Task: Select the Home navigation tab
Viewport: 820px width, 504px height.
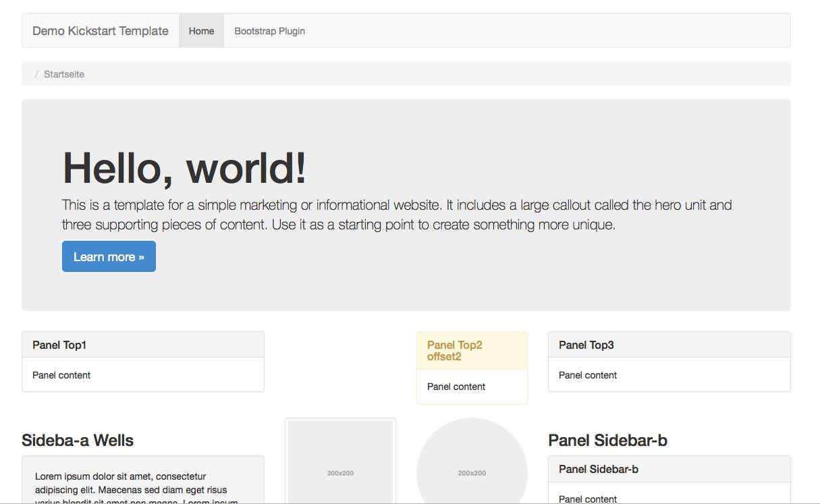Action: pyautogui.click(x=201, y=31)
